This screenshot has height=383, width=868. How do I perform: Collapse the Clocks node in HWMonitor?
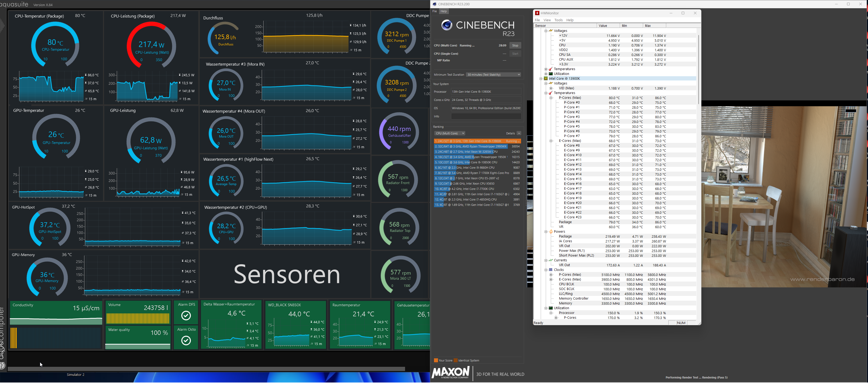pos(546,270)
